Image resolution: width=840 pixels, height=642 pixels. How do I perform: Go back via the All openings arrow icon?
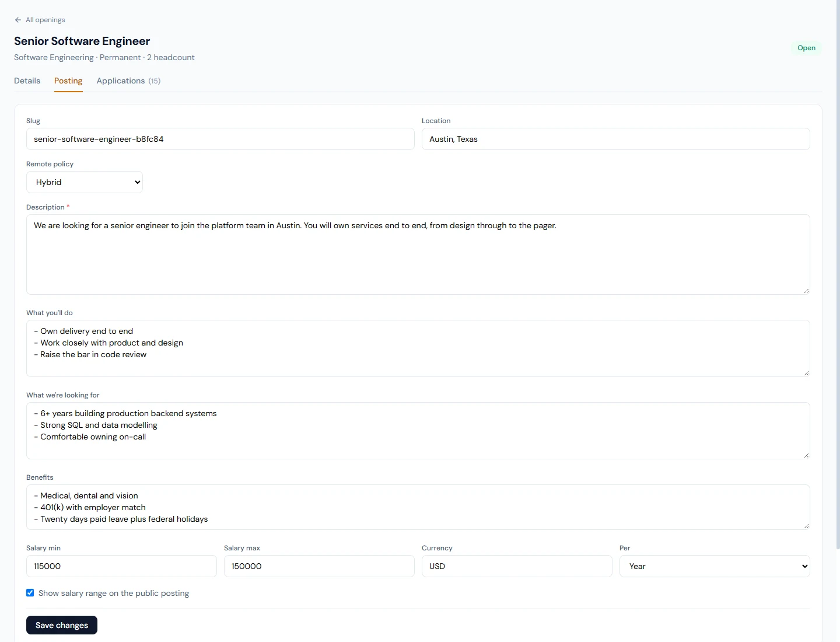click(x=18, y=20)
